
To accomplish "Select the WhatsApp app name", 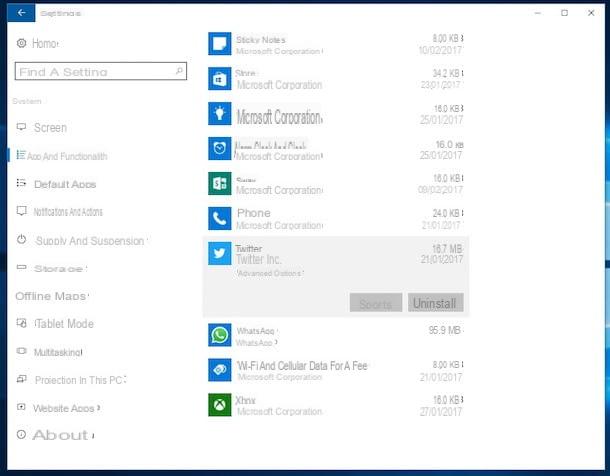I will (255, 331).
